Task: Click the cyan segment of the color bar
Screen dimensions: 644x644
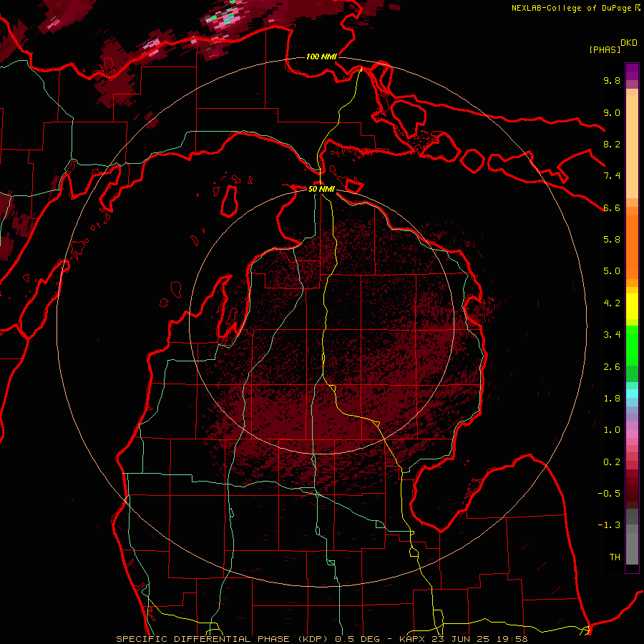Action: click(x=632, y=394)
